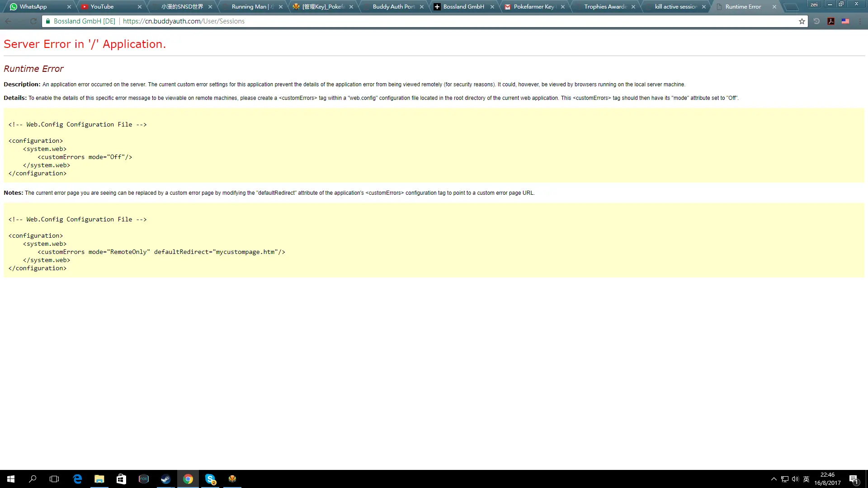Viewport: 868px width, 488px height.
Task: Close the Trophies Awarded tab
Action: [x=633, y=7]
